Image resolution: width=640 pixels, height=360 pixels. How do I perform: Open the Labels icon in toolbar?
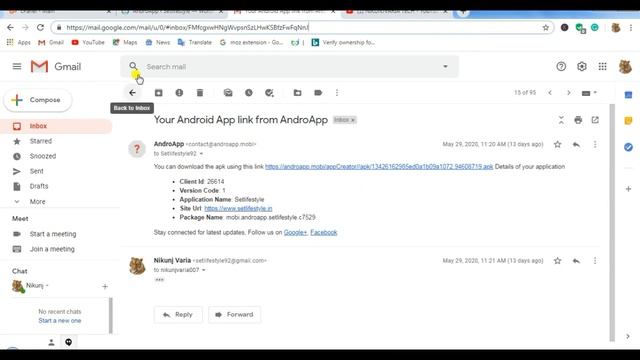[x=318, y=93]
